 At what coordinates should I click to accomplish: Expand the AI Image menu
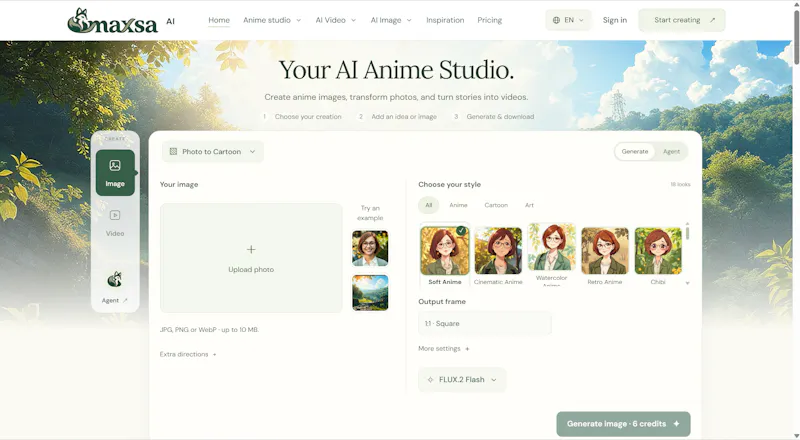click(x=391, y=20)
